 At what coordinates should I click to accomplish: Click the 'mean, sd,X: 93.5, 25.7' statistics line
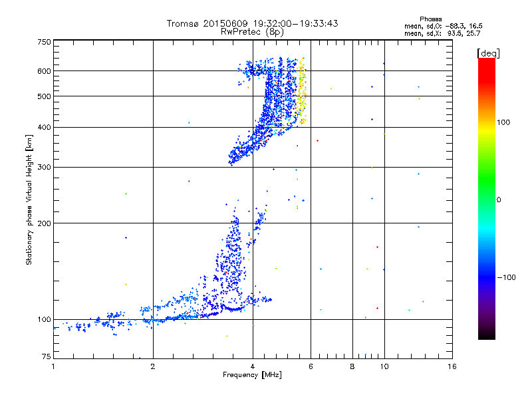click(442, 33)
